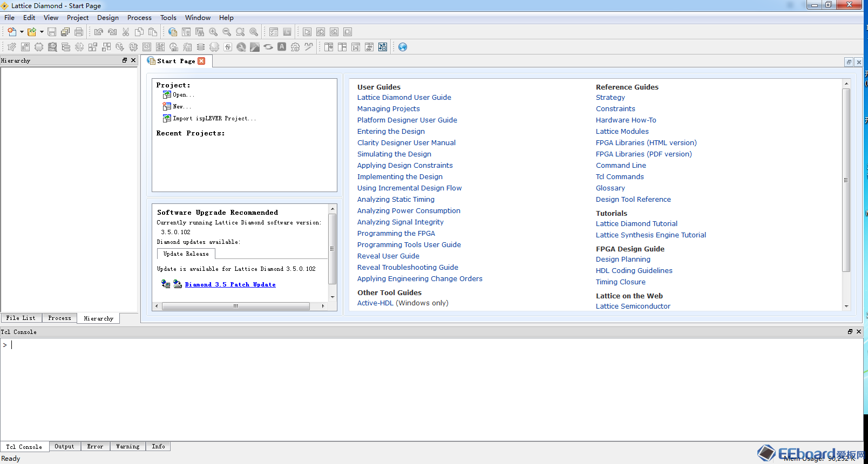Click the chip-shaped device view icon in second toolbar
This screenshot has height=464, width=868.
(x=39, y=47)
